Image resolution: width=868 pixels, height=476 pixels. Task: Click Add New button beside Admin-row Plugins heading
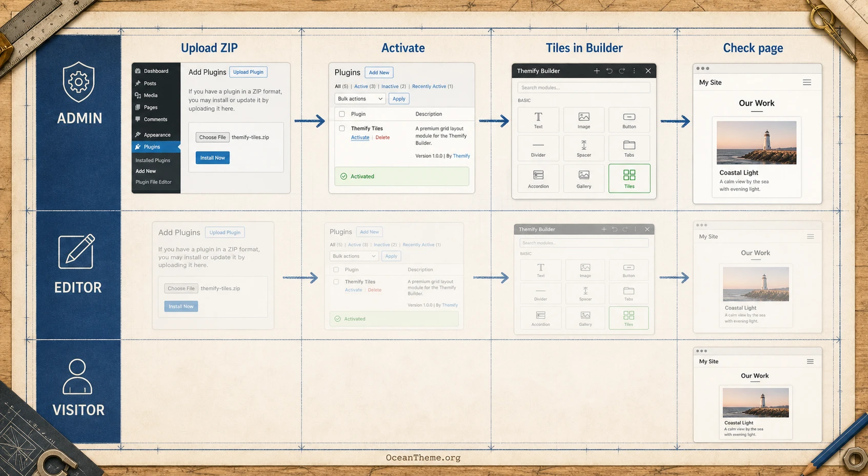point(379,73)
